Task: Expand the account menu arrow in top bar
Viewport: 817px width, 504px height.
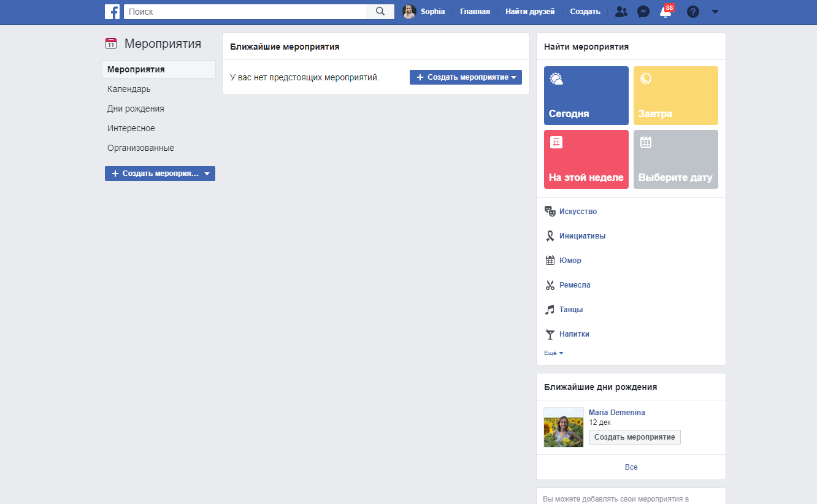Action: 715,12
